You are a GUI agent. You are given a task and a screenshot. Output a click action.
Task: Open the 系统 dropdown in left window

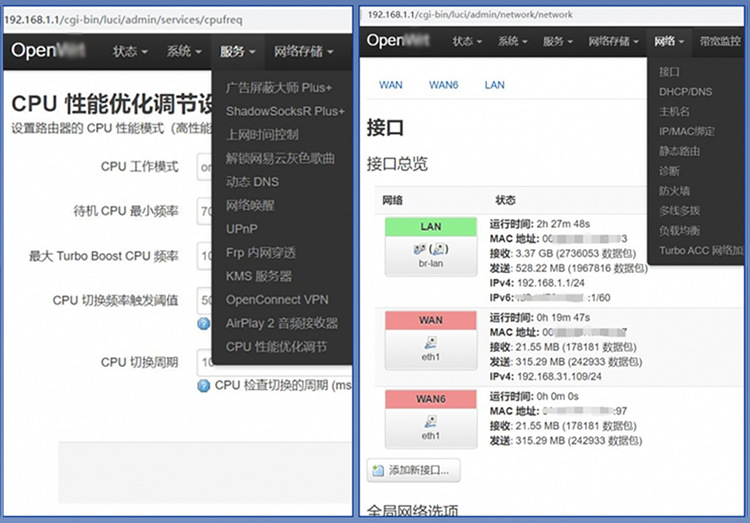coord(184,51)
